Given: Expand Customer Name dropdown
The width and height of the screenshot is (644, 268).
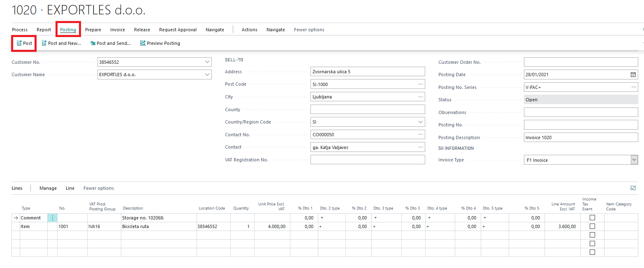Looking at the screenshot, I should click(207, 75).
